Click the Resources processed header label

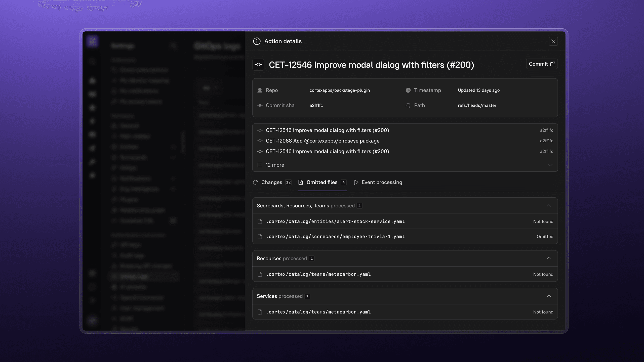click(282, 258)
